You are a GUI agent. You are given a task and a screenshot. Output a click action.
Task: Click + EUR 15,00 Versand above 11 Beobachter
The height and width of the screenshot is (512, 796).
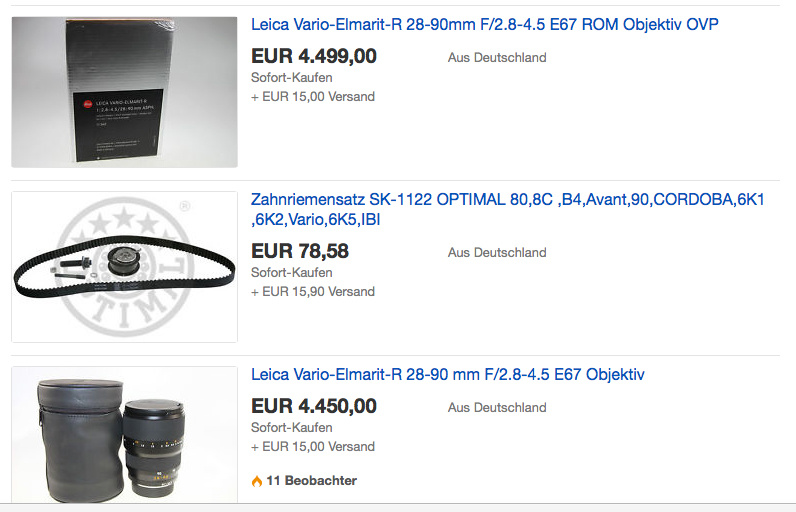click(x=313, y=447)
